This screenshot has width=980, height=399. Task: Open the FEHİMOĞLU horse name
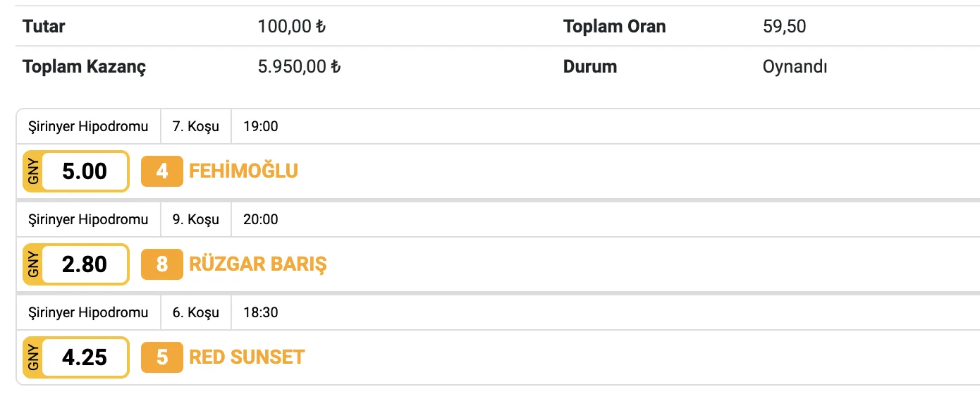pos(243,171)
